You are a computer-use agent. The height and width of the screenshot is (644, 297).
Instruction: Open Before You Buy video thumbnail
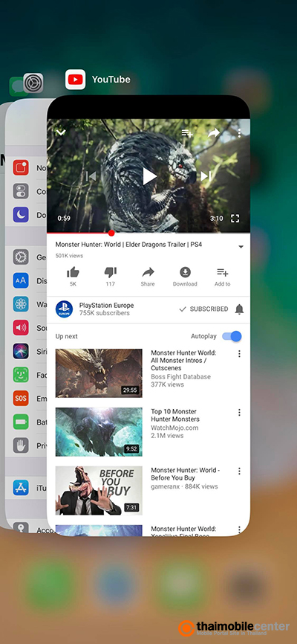99,490
